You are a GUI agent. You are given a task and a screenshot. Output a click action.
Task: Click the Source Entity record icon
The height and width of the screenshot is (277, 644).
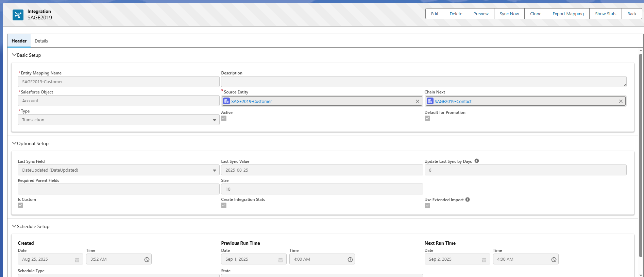[x=226, y=101]
